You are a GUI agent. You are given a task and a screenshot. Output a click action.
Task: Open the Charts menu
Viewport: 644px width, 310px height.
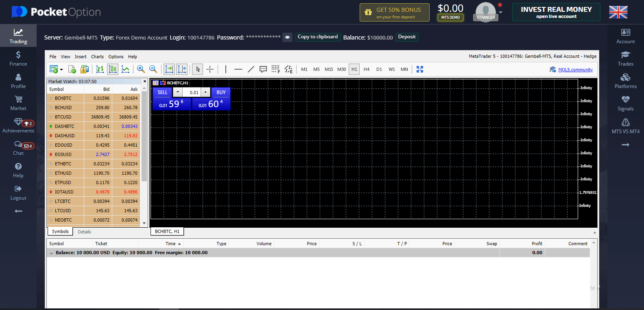(x=97, y=57)
